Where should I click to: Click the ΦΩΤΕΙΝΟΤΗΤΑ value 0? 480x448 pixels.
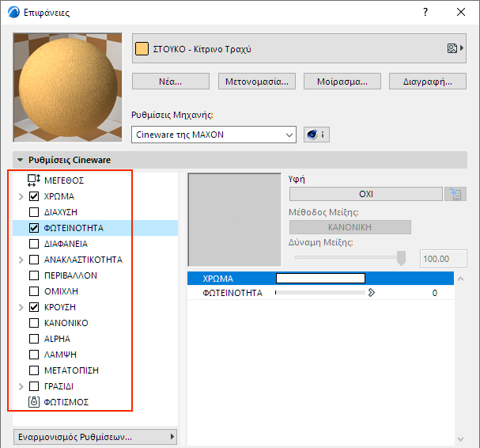click(434, 293)
